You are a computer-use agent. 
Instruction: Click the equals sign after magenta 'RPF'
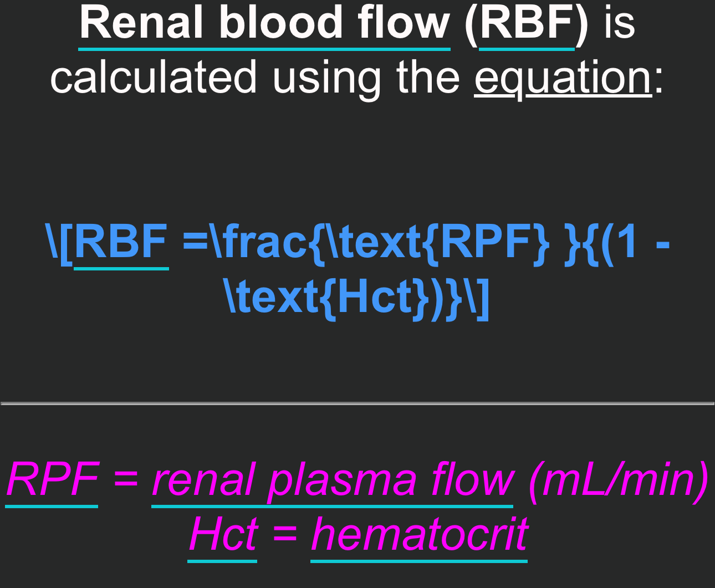pyautogui.click(x=125, y=480)
